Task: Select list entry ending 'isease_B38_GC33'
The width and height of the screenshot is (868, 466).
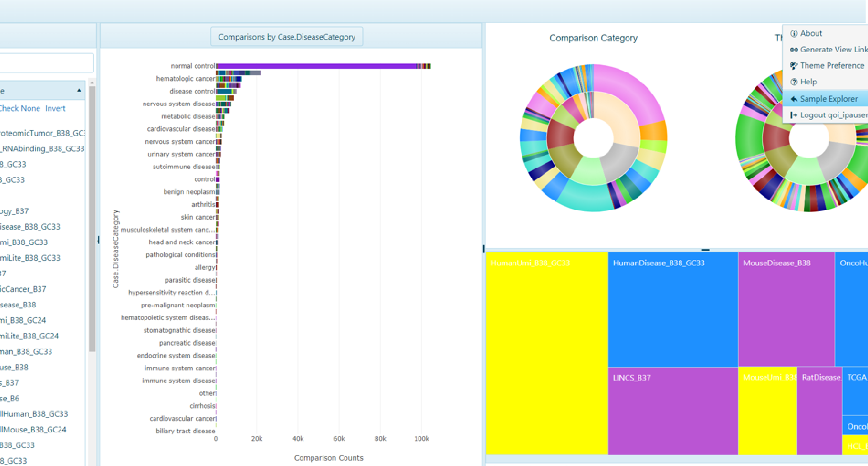Action: tap(30, 227)
